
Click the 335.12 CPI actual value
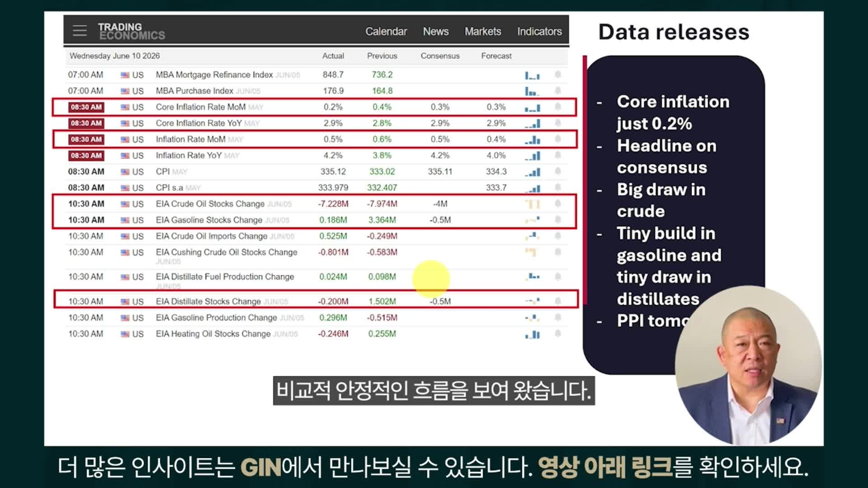pyautogui.click(x=333, y=172)
